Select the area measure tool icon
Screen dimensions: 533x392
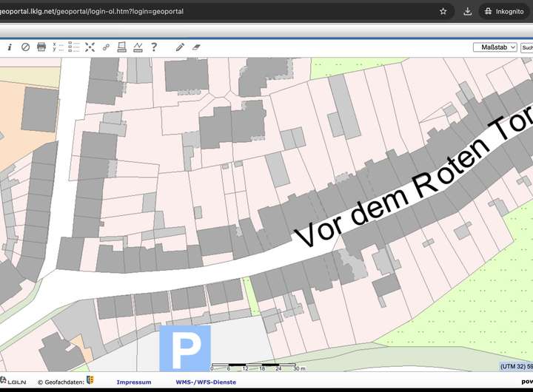coord(122,47)
